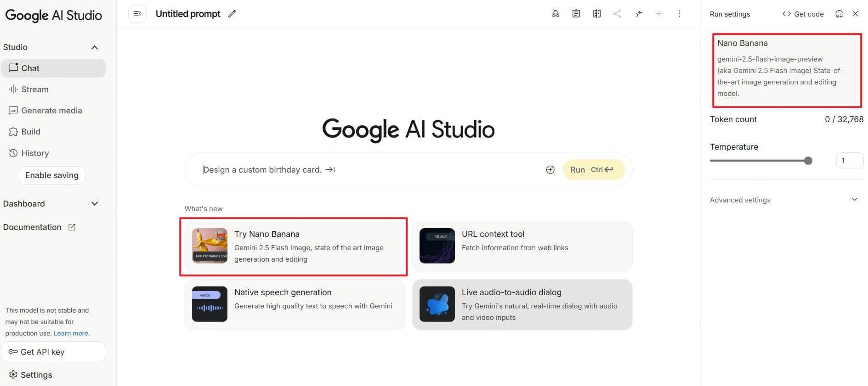Open the Build menu item

pyautogui.click(x=53, y=132)
